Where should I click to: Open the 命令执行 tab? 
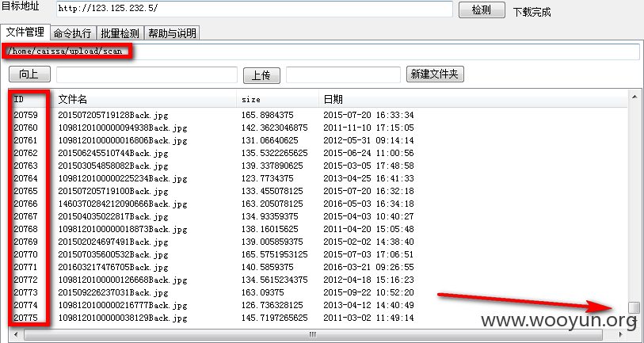(x=73, y=32)
